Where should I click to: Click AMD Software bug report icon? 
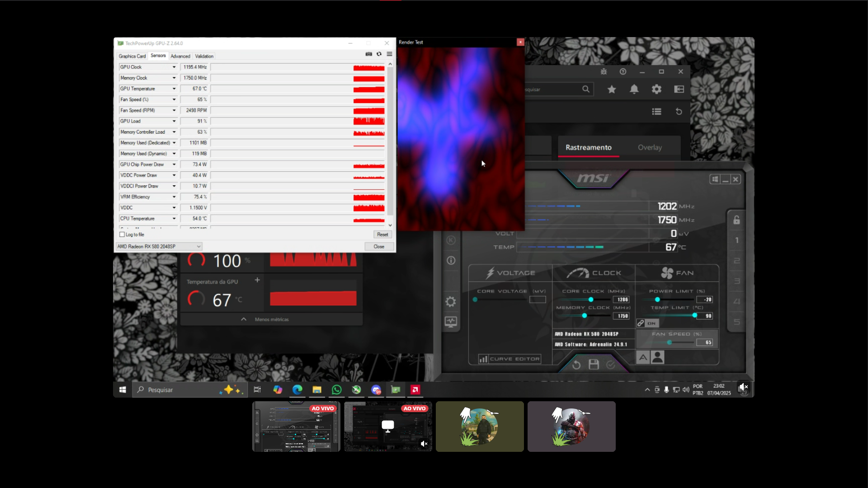coord(604,72)
